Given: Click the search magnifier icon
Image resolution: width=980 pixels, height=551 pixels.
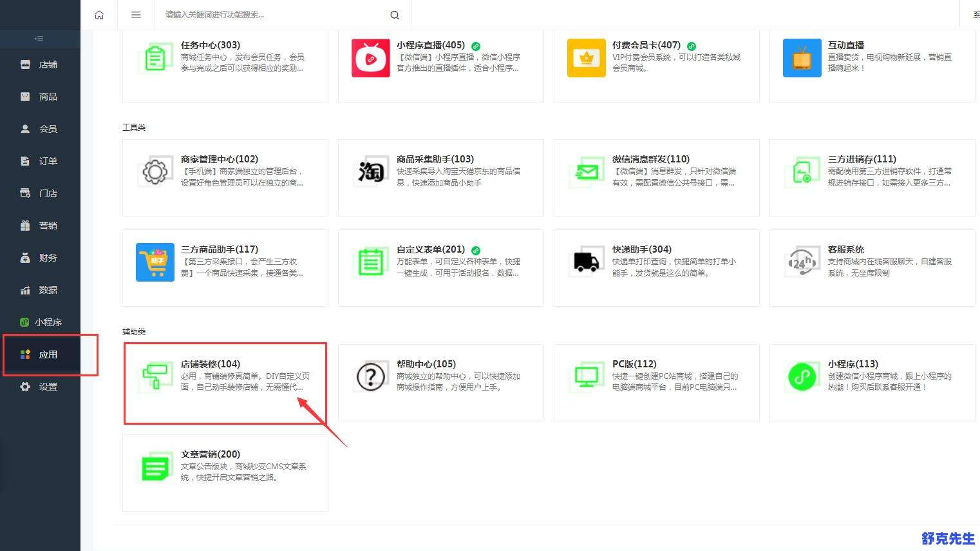Looking at the screenshot, I should click(x=395, y=15).
